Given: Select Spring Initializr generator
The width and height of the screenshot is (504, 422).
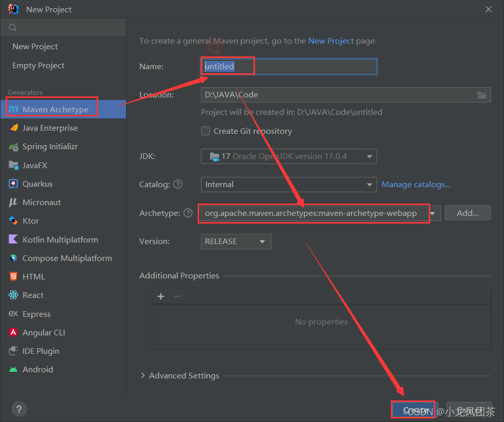Looking at the screenshot, I should pyautogui.click(x=64, y=147).
